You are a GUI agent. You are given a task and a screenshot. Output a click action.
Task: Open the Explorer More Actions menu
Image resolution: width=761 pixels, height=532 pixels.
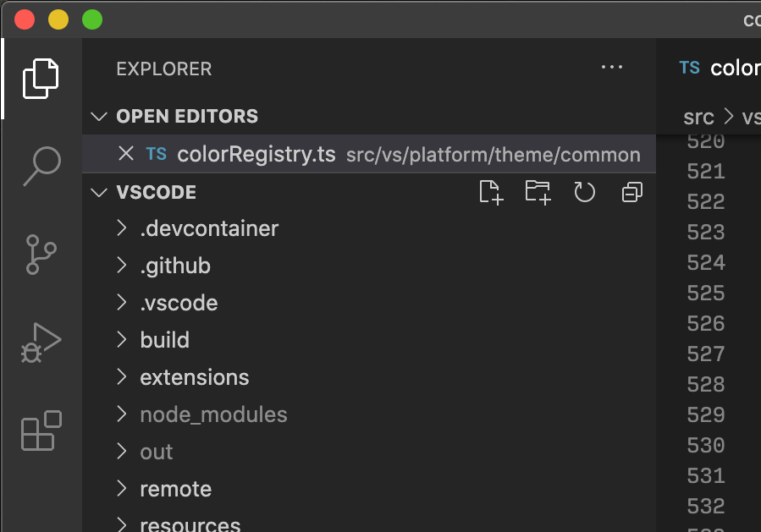click(x=611, y=67)
